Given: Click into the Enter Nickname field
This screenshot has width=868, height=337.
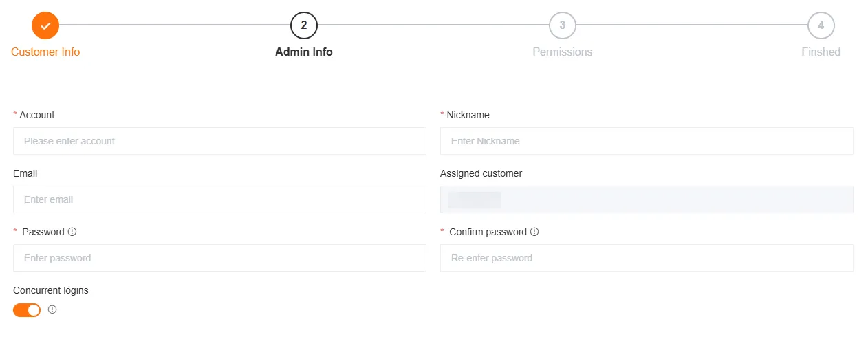Looking at the screenshot, I should (x=647, y=141).
